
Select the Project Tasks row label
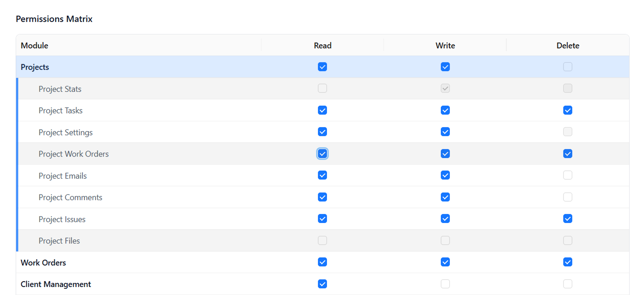coord(60,111)
